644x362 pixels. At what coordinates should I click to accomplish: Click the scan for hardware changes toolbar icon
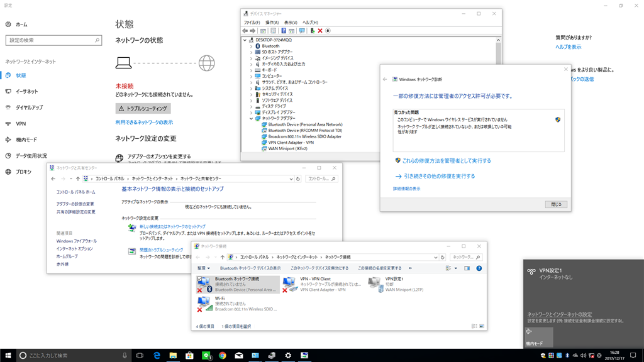(302, 31)
